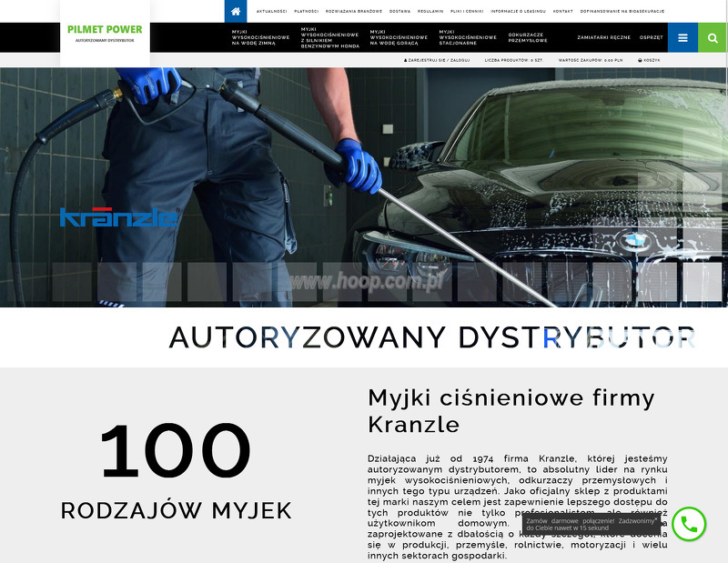Click the Autoryzowany Dystrybutor headline
Viewport: 728px width, 563px height.
432,337
